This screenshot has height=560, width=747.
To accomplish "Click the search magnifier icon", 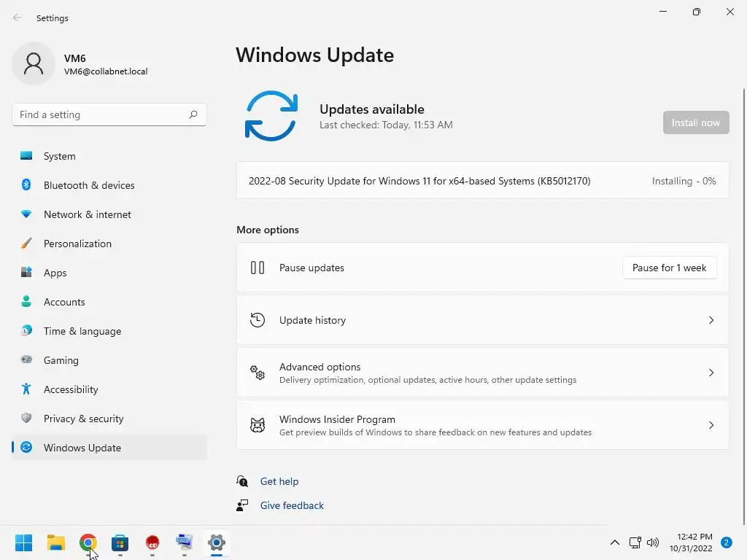I will pos(193,114).
